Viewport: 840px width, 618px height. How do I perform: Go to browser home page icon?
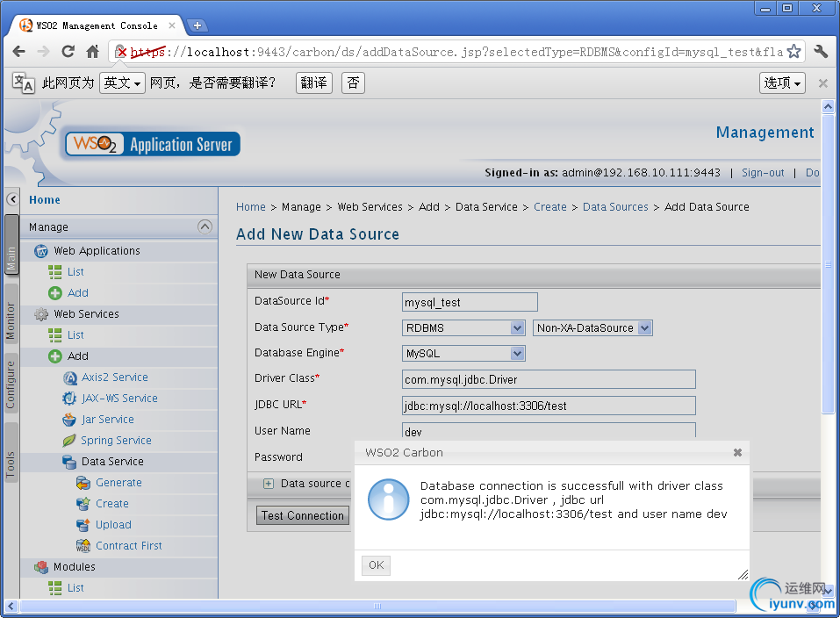[x=93, y=52]
